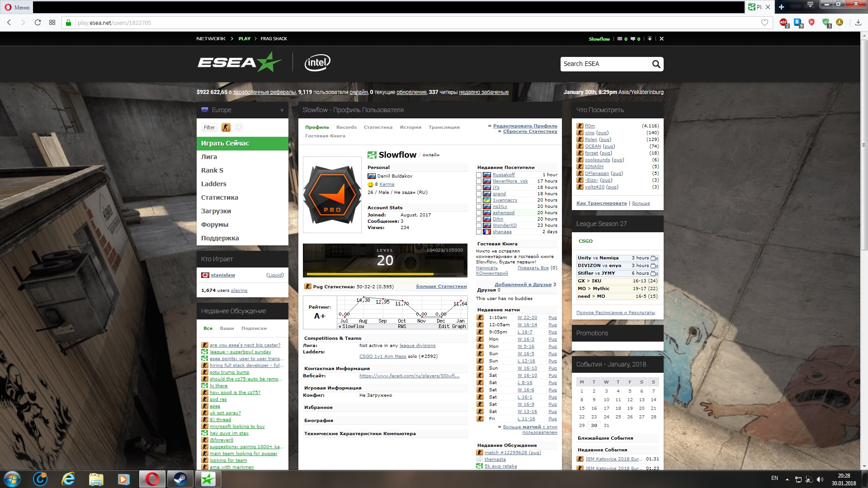Open the Records profile tab
This screenshot has height=488, width=868.
click(346, 127)
